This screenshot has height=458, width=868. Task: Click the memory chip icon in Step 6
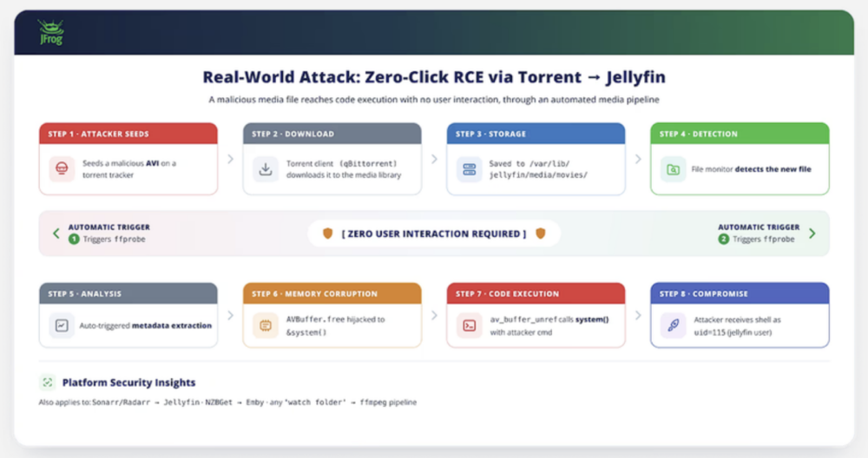tap(266, 325)
